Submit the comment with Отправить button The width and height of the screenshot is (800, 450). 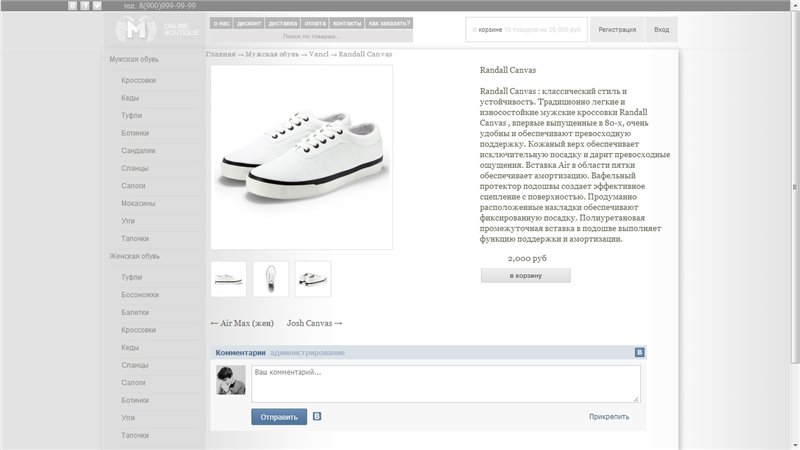[279, 417]
